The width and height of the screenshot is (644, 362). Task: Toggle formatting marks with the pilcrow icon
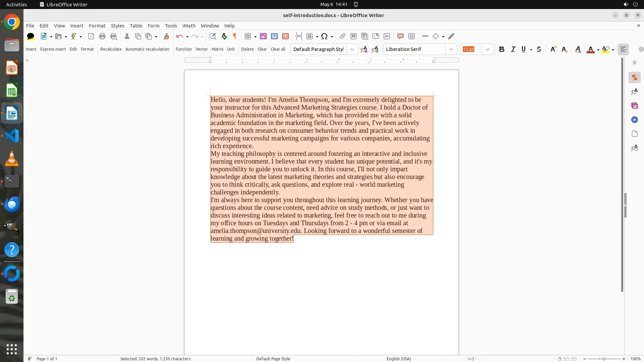[x=235, y=36]
